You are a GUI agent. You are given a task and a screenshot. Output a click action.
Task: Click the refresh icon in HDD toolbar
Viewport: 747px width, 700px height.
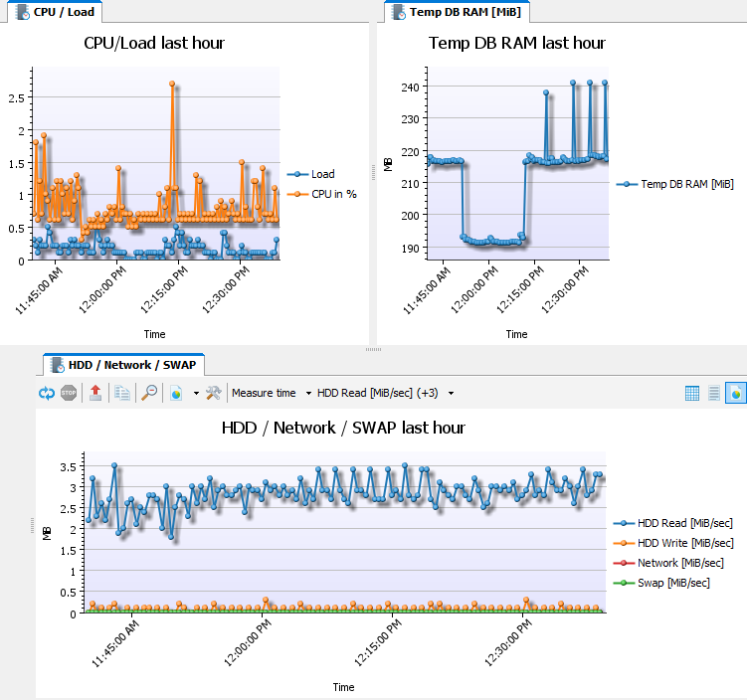46,393
